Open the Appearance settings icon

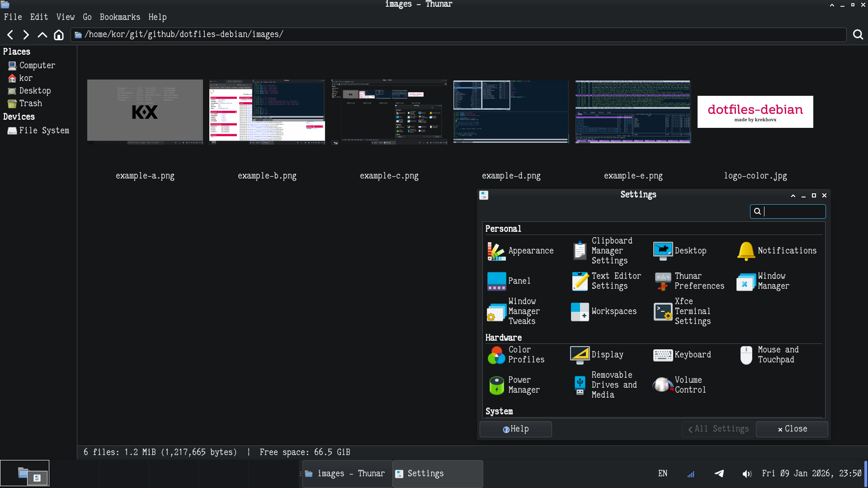496,251
